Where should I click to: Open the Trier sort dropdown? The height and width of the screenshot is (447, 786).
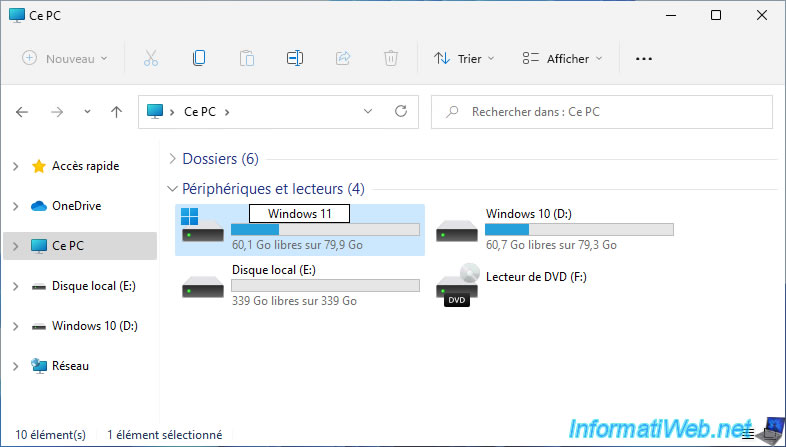pos(464,59)
